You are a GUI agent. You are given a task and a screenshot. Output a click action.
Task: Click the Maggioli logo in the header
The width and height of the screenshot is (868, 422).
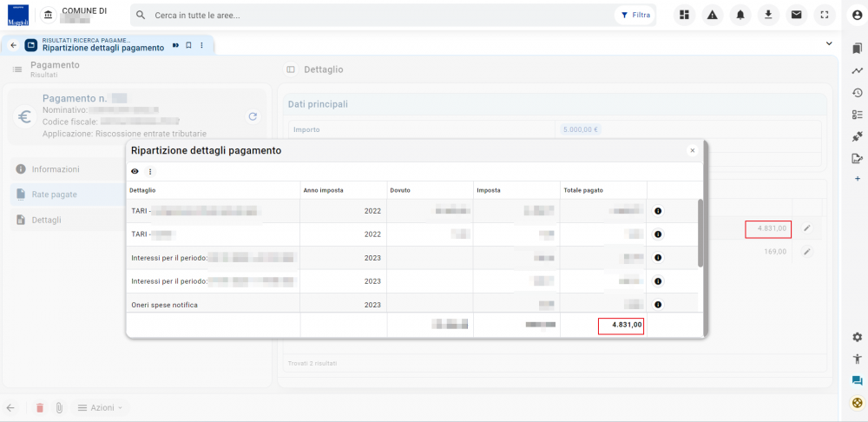point(17,15)
